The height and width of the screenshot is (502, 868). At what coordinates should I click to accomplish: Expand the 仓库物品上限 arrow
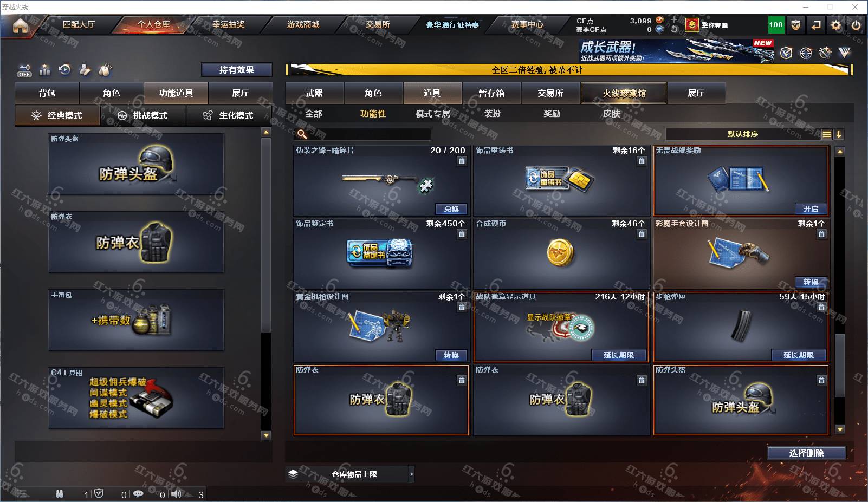click(412, 474)
